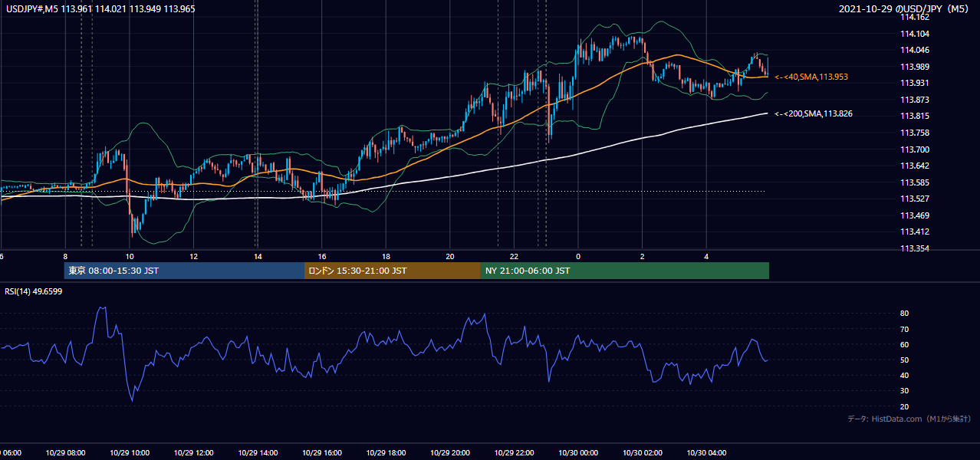Click price axis value 113.700

[x=915, y=149]
